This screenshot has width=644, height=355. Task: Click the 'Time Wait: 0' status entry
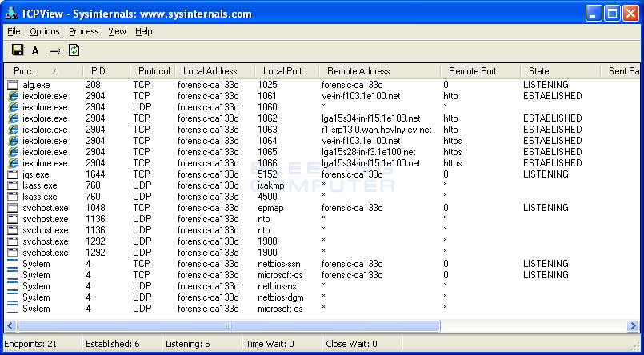coord(270,344)
